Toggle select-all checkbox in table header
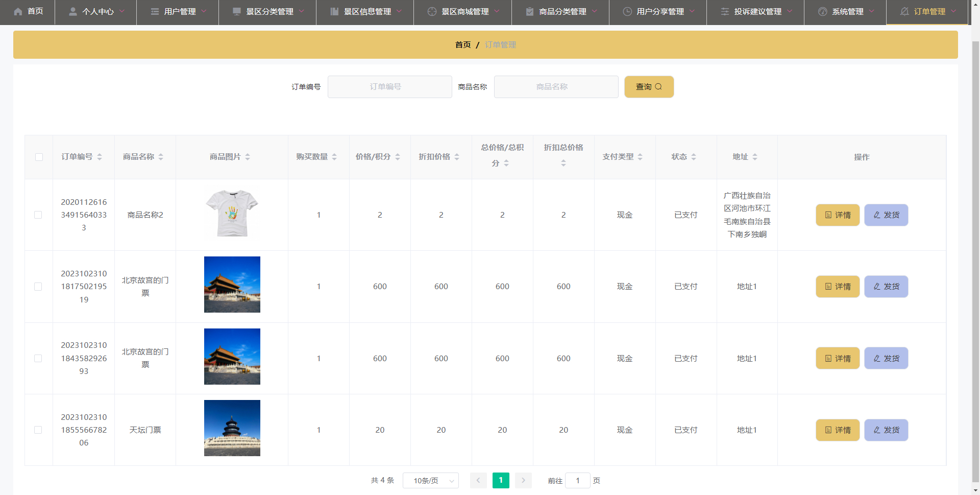Screen dimensions: 980x495 pyautogui.click(x=39, y=157)
